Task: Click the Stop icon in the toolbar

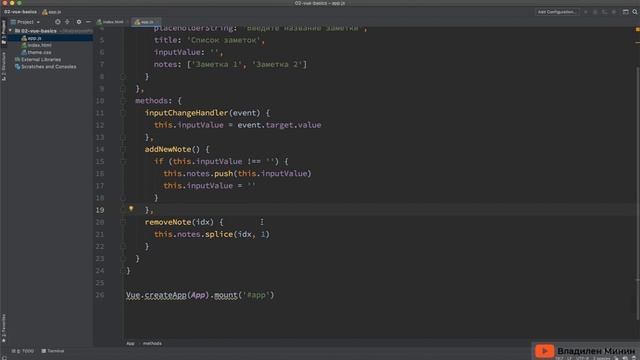Action: pos(614,12)
